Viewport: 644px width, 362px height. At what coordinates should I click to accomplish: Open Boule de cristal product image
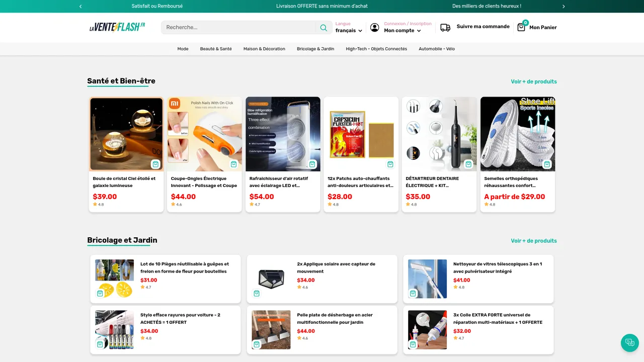(126, 134)
